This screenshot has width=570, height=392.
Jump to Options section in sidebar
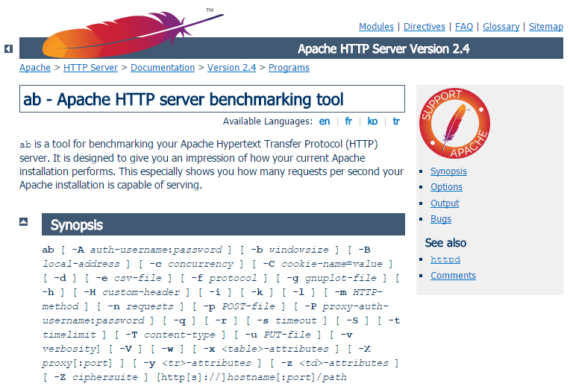[446, 187]
